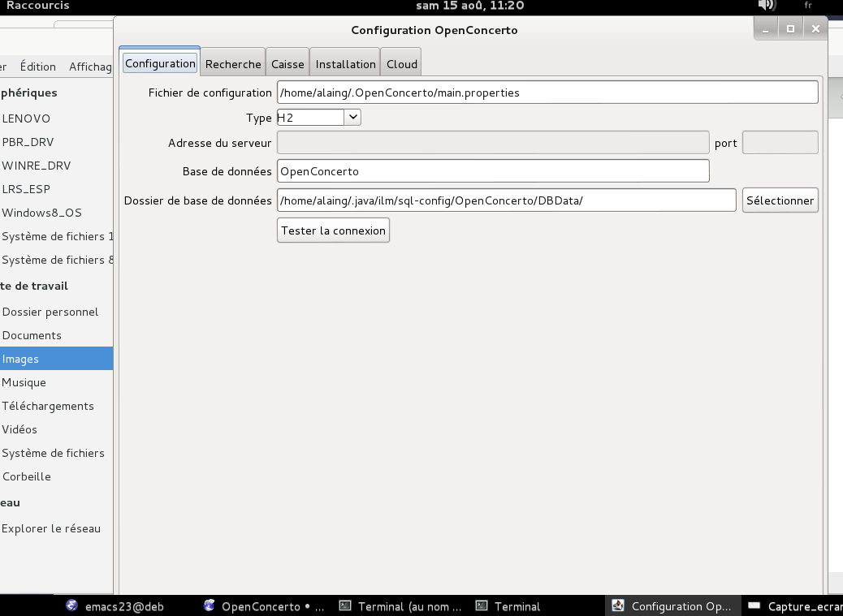The image size is (843, 616).
Task: Switch to the Caisse tab
Action: click(287, 64)
